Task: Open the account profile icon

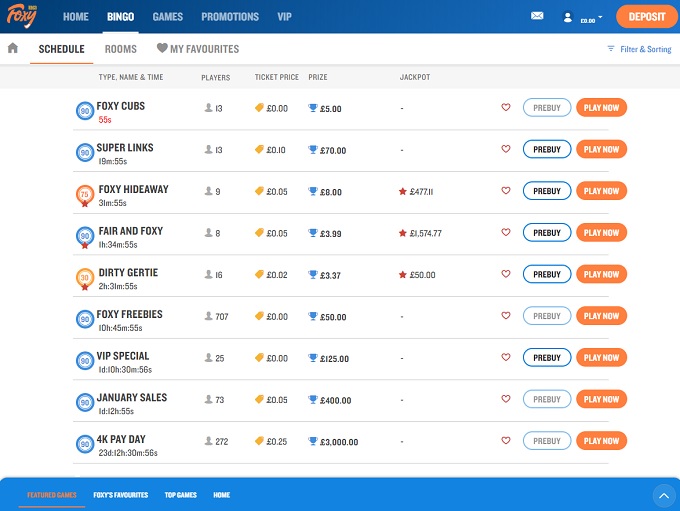Action: 567,17
